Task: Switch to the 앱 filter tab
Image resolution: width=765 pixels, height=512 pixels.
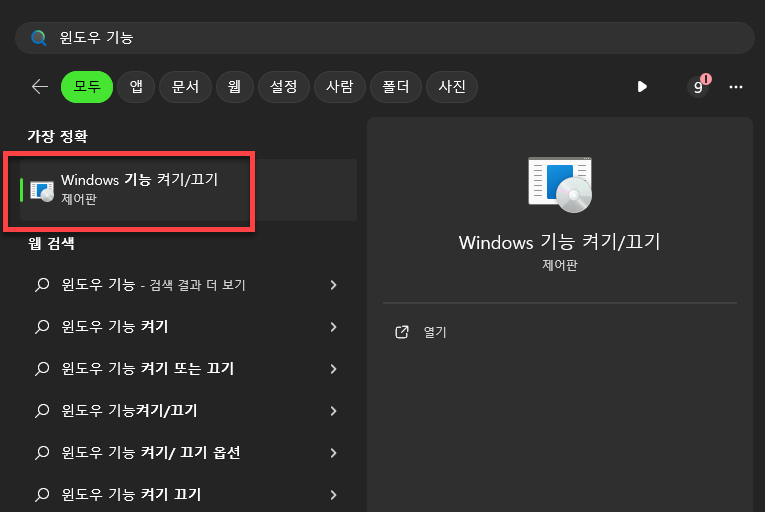Action: coord(136,87)
